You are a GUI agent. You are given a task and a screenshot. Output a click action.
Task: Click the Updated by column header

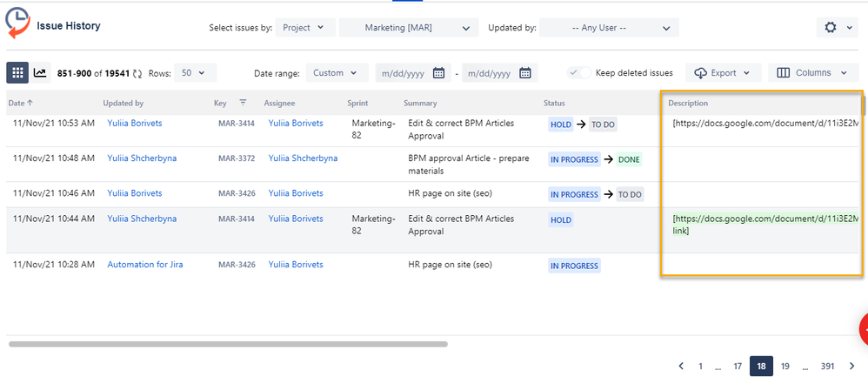click(124, 103)
